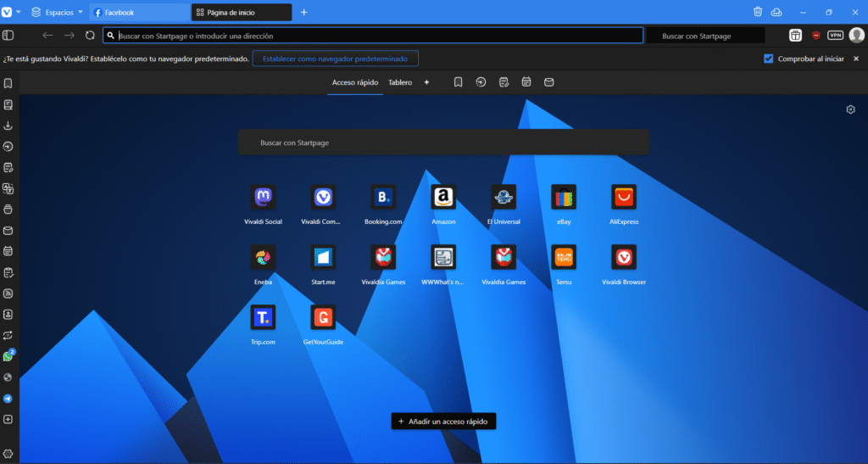The height and width of the screenshot is (464, 868).
Task: Open the Contacts side panel
Action: (x=8, y=315)
